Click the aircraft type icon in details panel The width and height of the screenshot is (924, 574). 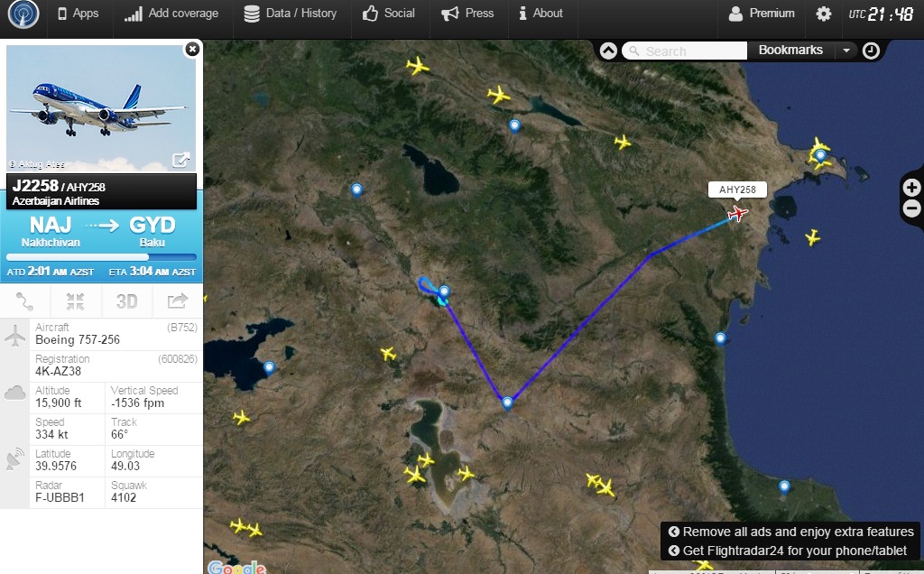[x=14, y=336]
